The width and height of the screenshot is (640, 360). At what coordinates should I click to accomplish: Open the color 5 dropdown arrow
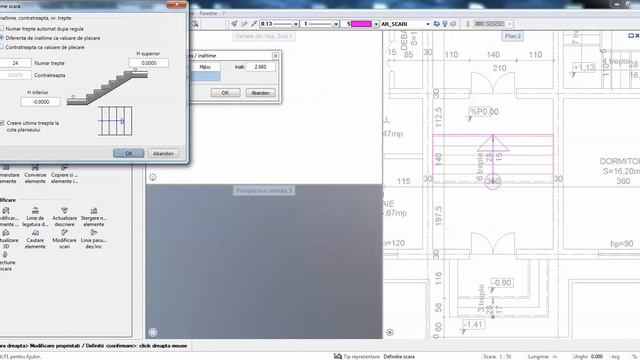(x=376, y=24)
